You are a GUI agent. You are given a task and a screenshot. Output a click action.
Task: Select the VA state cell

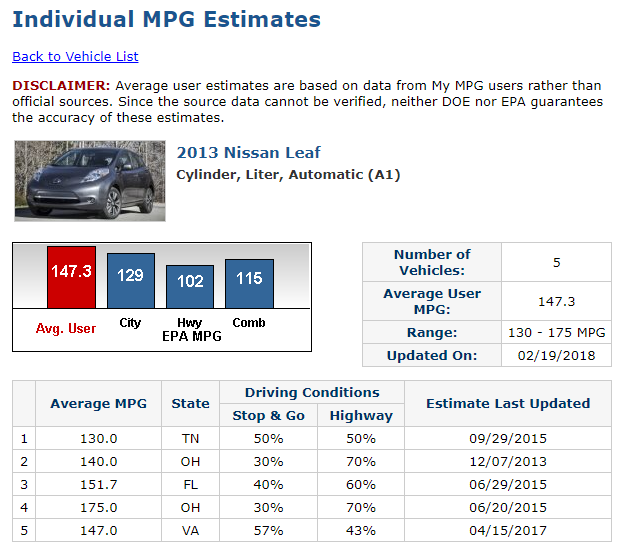[x=190, y=530]
